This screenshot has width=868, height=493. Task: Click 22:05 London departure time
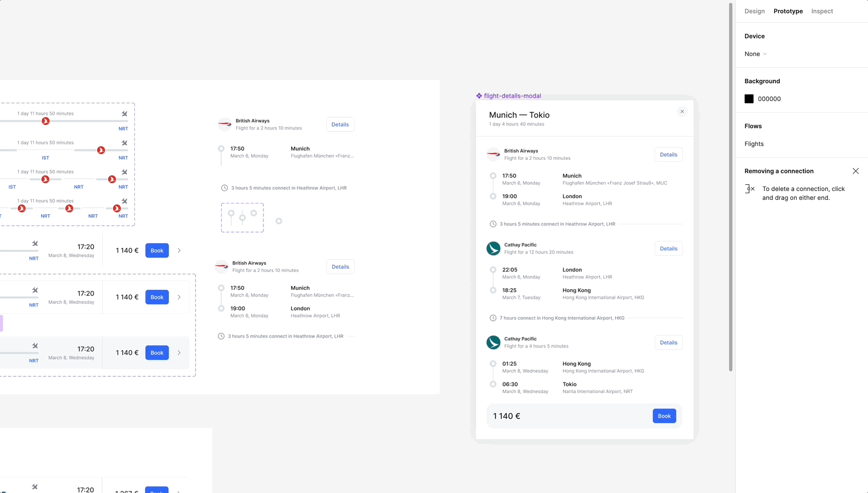click(x=510, y=270)
